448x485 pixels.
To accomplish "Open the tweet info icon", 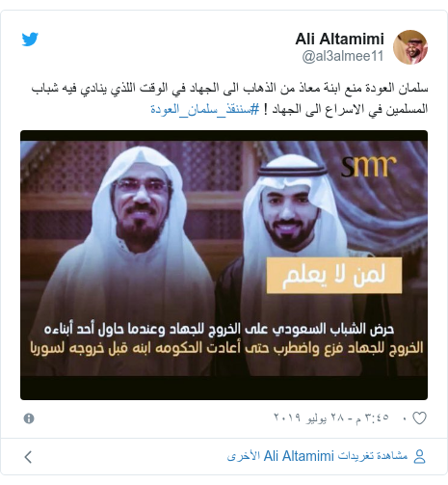I will pos(29,418).
